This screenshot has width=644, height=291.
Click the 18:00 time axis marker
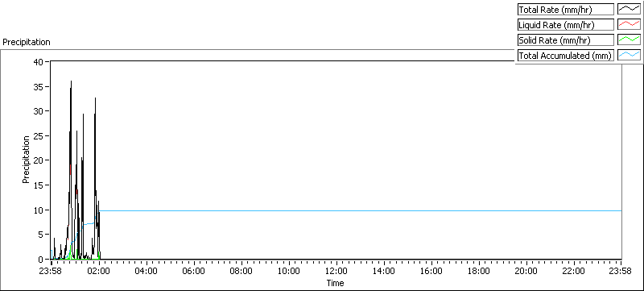click(479, 271)
